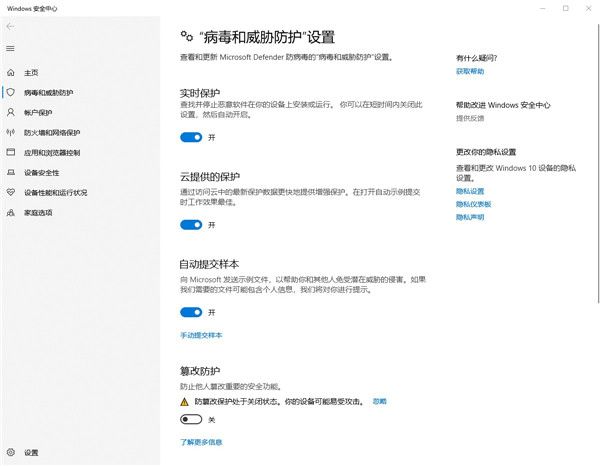
Task: Open the 隐私设置 link
Action: point(470,191)
